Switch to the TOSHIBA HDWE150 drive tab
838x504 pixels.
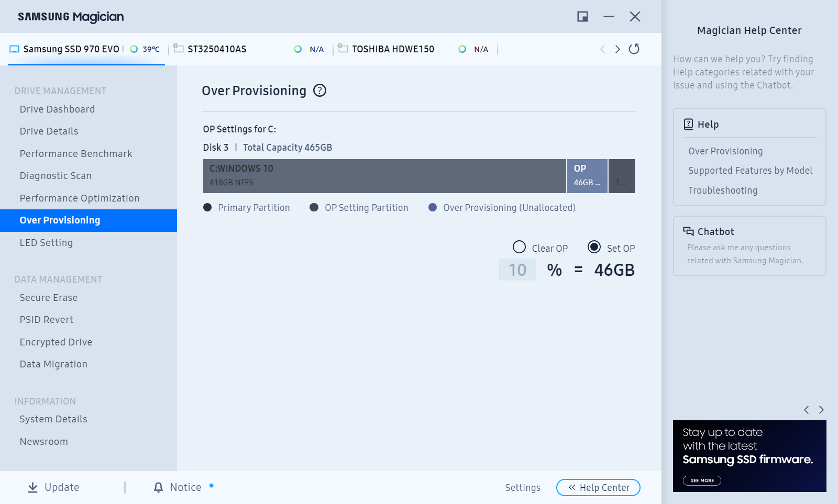(414, 49)
